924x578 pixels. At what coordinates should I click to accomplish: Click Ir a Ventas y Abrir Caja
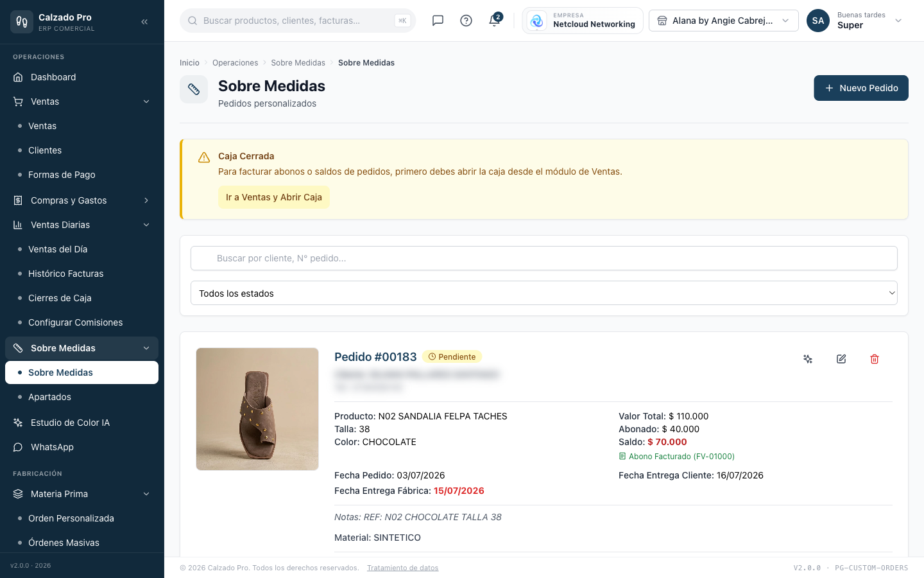click(x=274, y=197)
